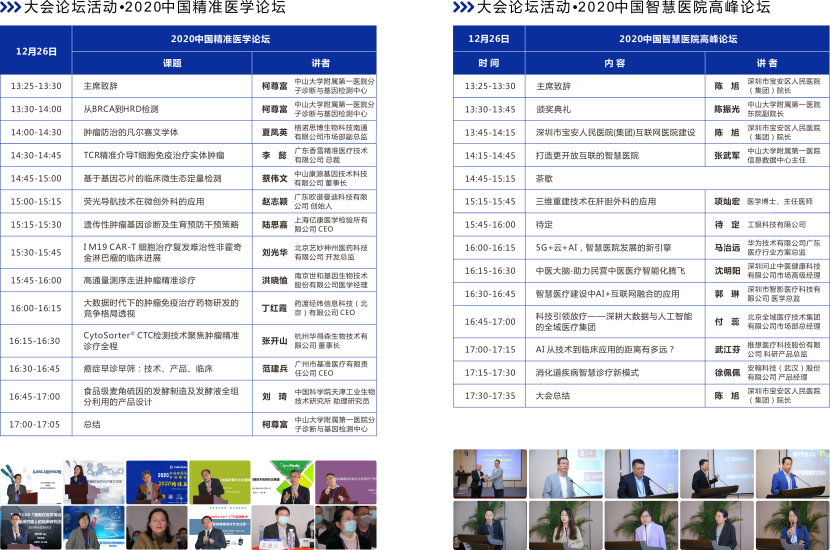Click '遗传性肿瘤基因诊断及生育预防干预策略' topic
The height and width of the screenshot is (550, 830).
161,224
